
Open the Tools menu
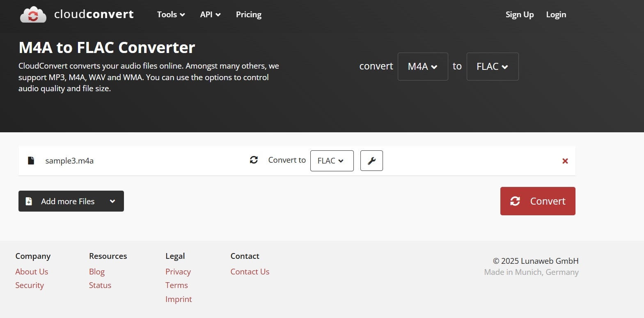(x=171, y=14)
